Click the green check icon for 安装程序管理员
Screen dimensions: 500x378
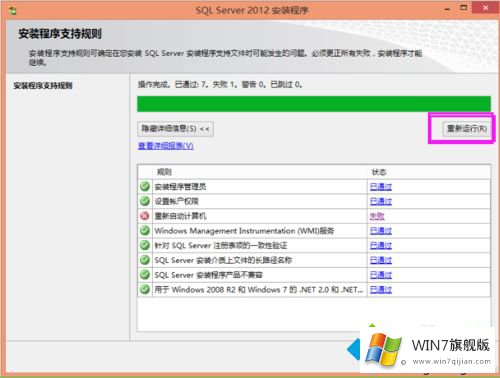145,186
